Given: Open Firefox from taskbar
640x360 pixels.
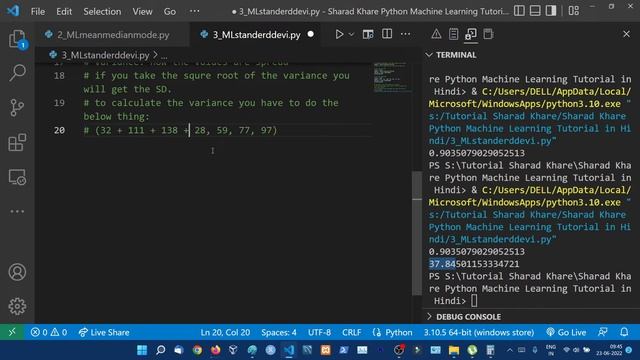Looking at the screenshot, I should click(x=215, y=350).
